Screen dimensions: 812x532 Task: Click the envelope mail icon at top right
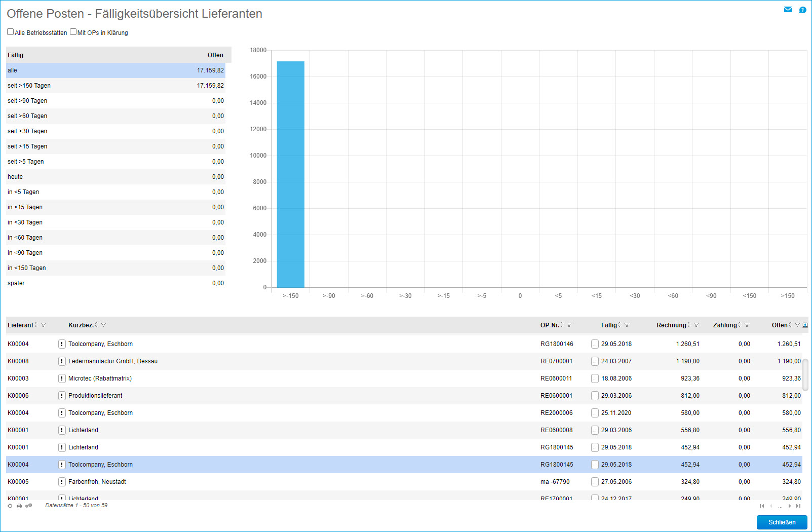788,10
